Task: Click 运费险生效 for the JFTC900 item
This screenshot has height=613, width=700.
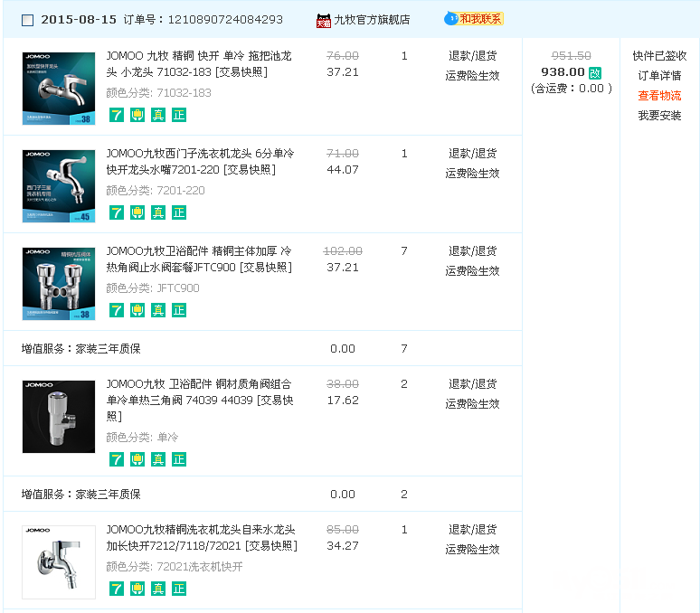Action: pyautogui.click(x=472, y=271)
